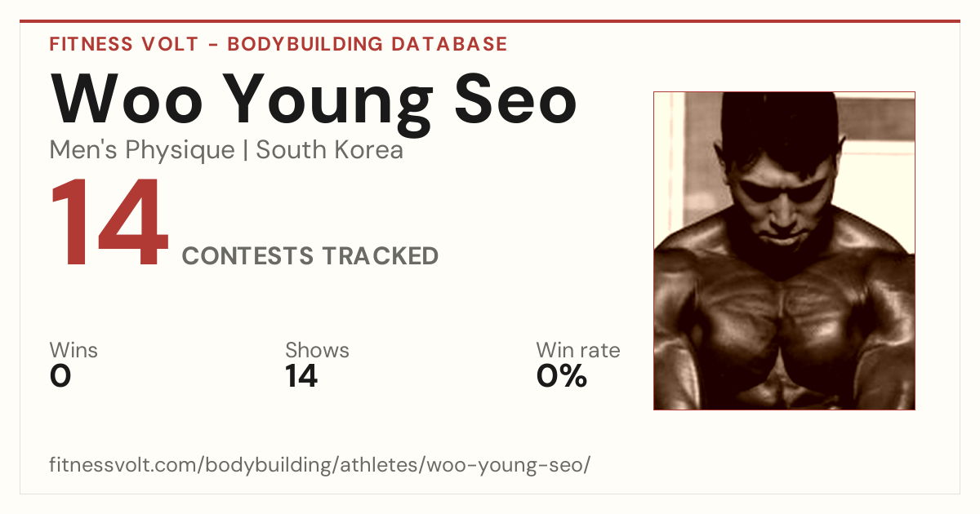Viewport: 980px width, 514px height.
Task: Click the 'South Korea' country label
Action: [x=330, y=151]
